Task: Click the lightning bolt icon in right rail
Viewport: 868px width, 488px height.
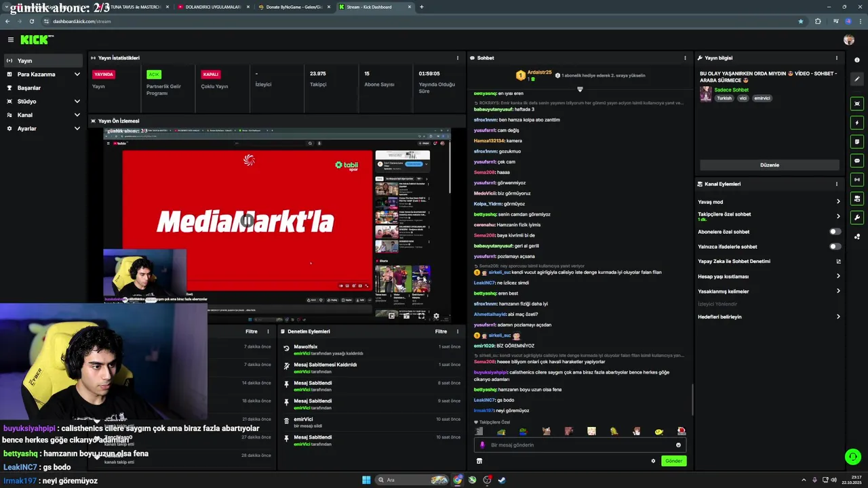Action: (x=857, y=123)
